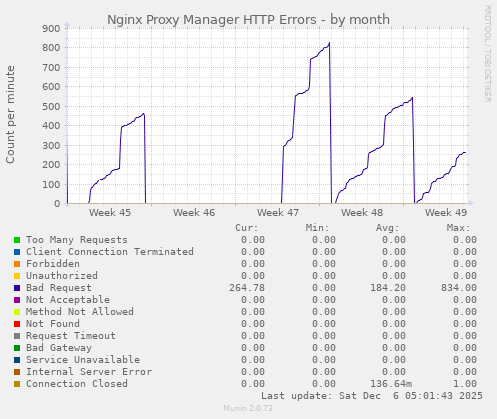Click the Count per minute axis label

click(10, 114)
